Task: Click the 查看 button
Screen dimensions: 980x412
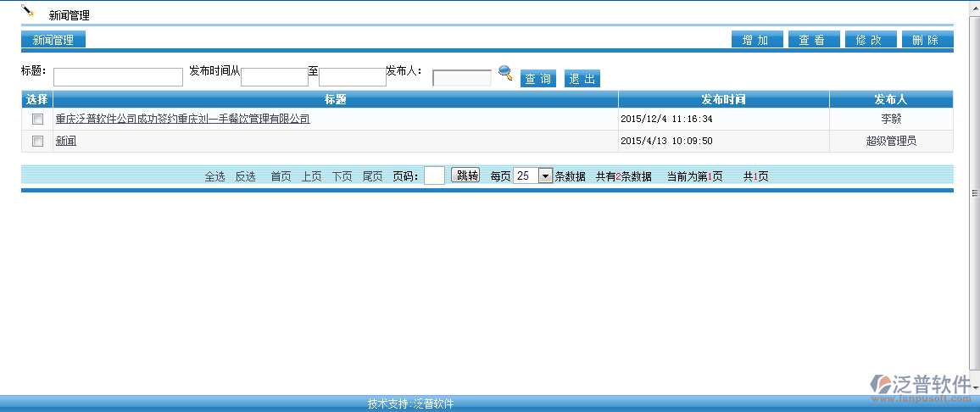Action: tap(814, 40)
